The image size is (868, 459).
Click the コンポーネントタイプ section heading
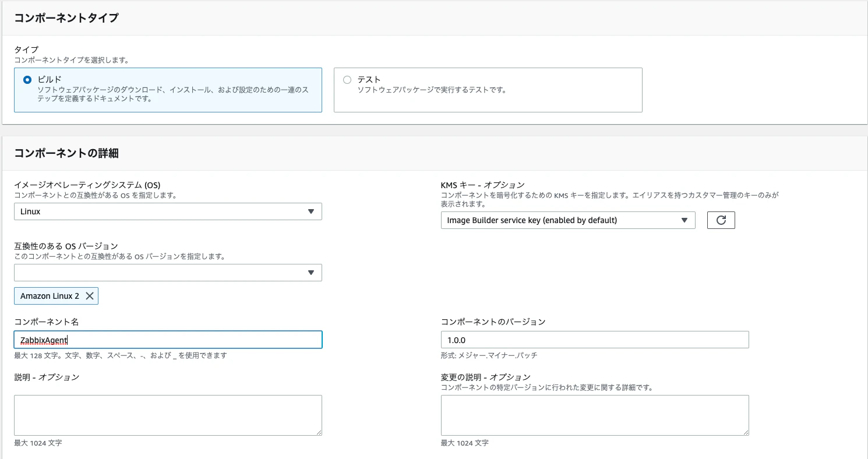tap(66, 18)
